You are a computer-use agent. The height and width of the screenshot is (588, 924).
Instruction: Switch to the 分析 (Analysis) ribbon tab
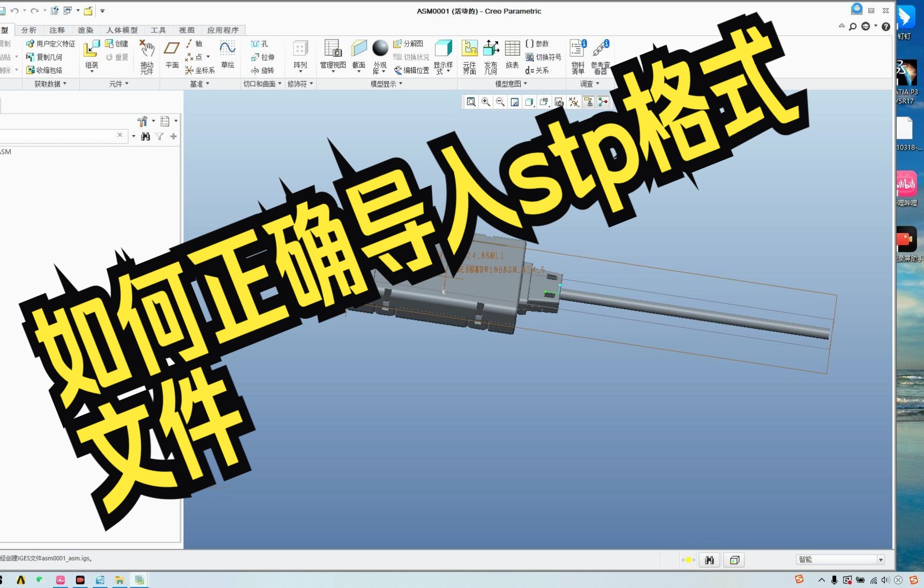point(28,30)
